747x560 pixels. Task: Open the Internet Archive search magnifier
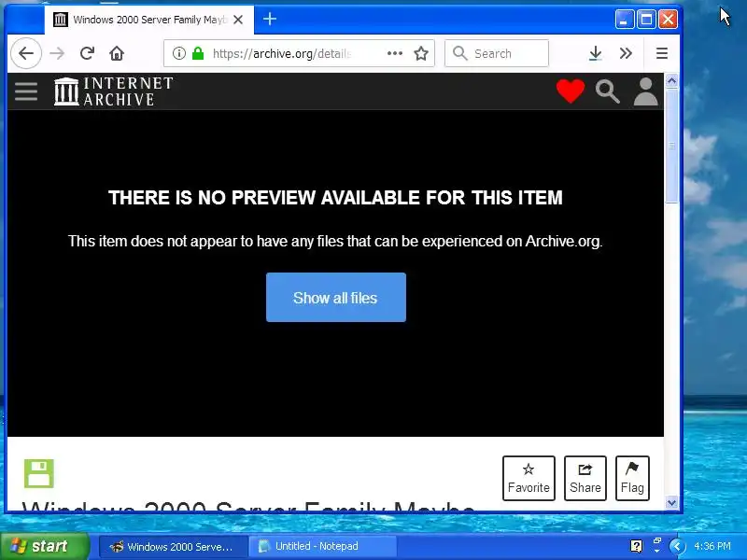pos(608,91)
